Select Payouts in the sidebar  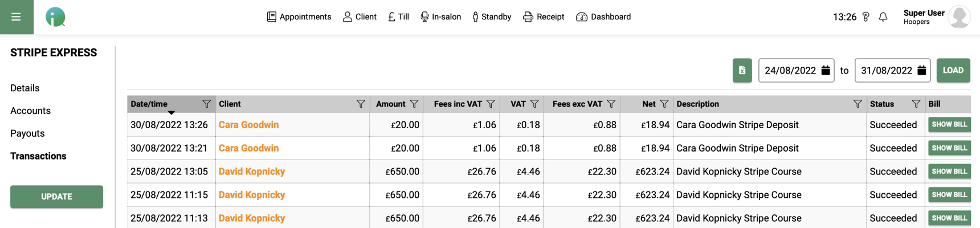click(27, 133)
